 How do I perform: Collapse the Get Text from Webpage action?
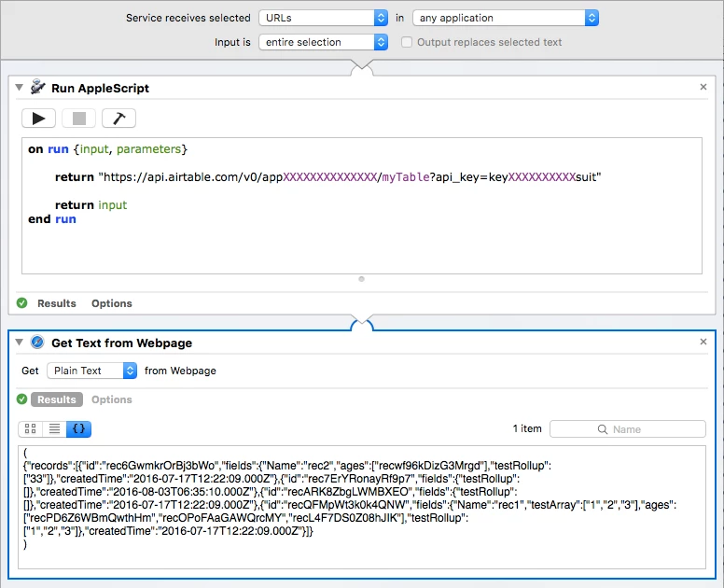point(19,343)
